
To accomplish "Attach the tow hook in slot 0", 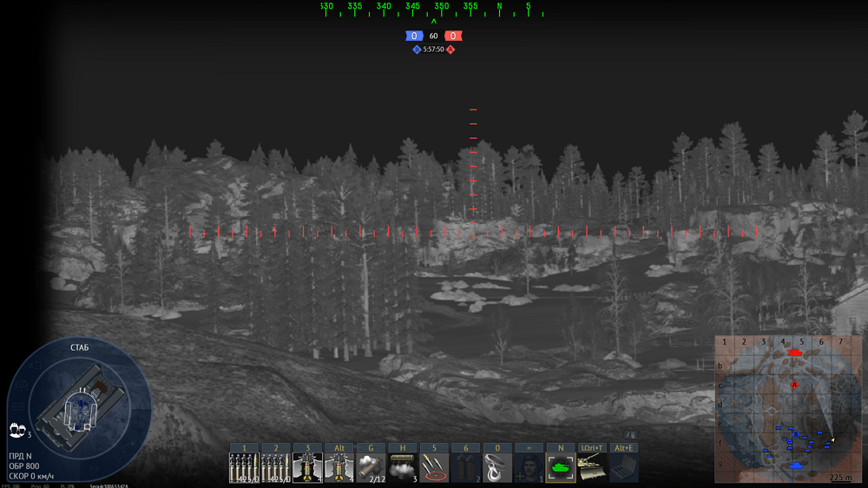I will 497,467.
